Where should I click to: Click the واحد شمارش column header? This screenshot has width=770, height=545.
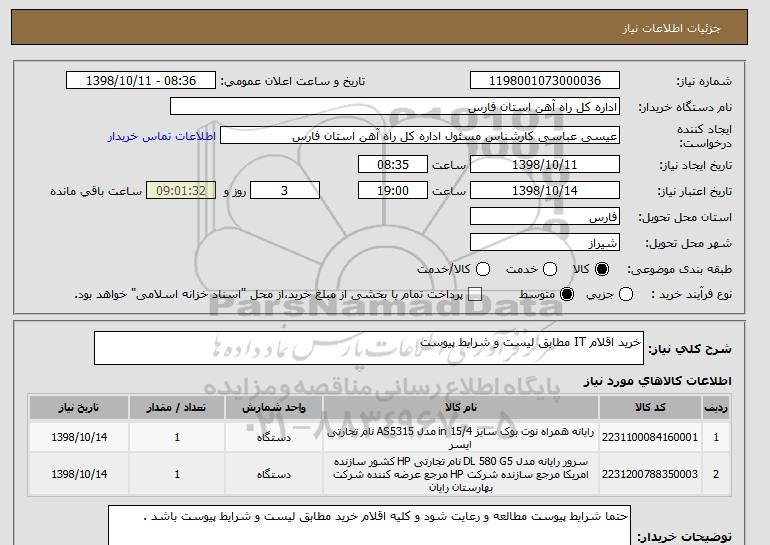[x=274, y=407]
